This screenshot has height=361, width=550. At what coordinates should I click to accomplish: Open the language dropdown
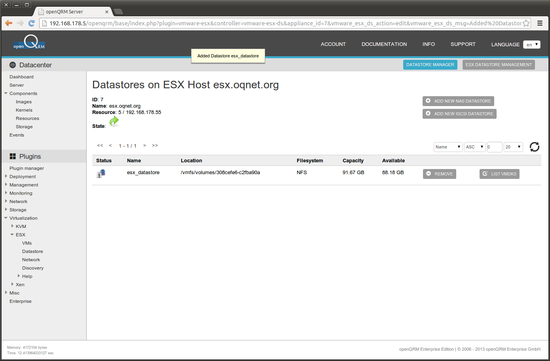(531, 45)
